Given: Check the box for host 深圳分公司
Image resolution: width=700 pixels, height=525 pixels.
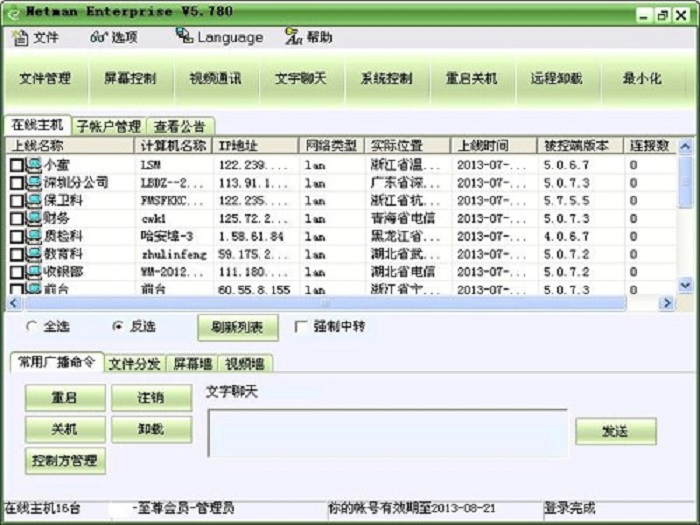Looking at the screenshot, I should click(17, 183).
